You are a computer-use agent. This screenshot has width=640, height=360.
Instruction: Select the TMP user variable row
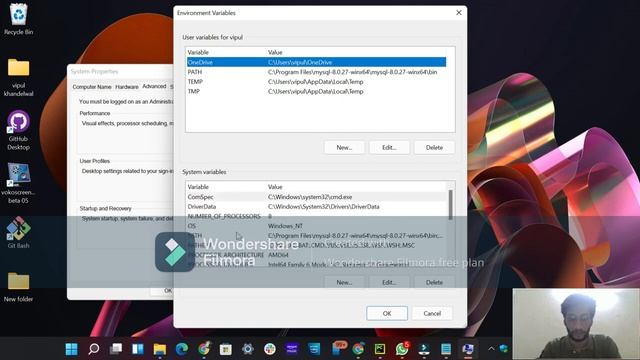[316, 91]
